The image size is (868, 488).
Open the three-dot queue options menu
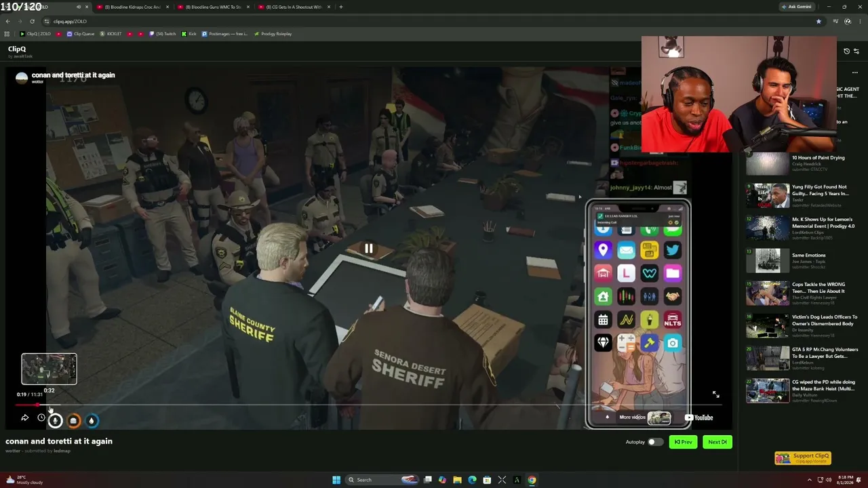click(x=855, y=73)
